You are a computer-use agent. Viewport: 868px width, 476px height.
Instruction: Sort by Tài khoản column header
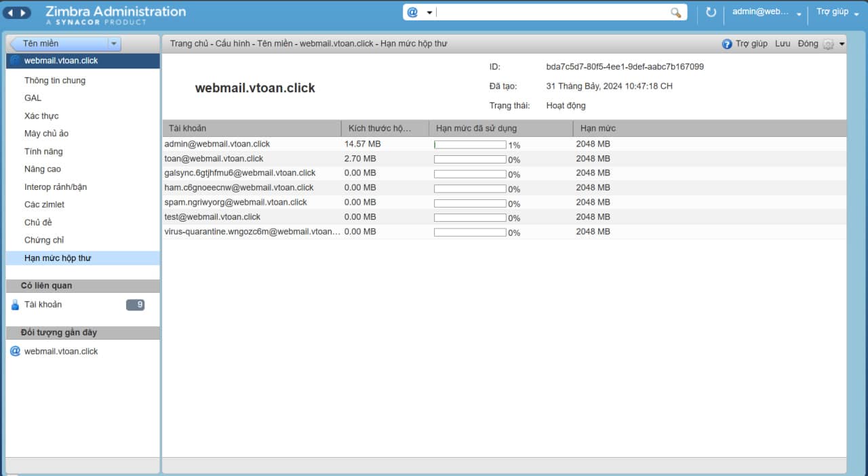point(252,128)
